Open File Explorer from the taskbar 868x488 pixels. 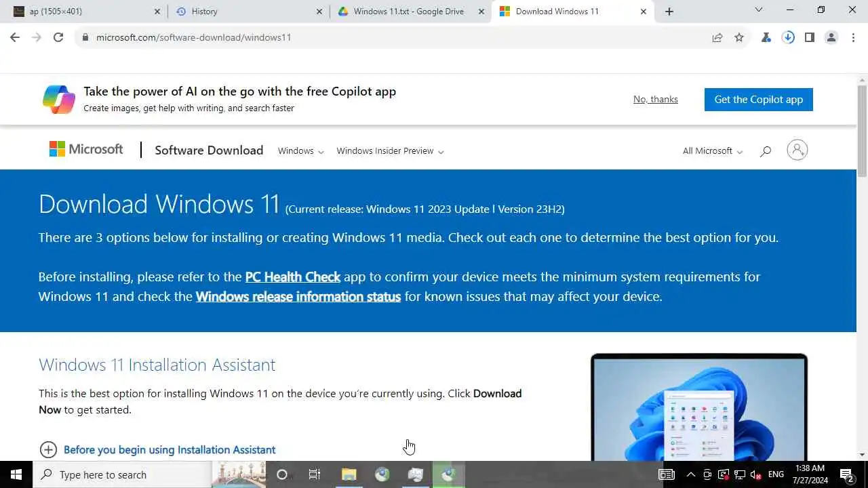coord(349,474)
